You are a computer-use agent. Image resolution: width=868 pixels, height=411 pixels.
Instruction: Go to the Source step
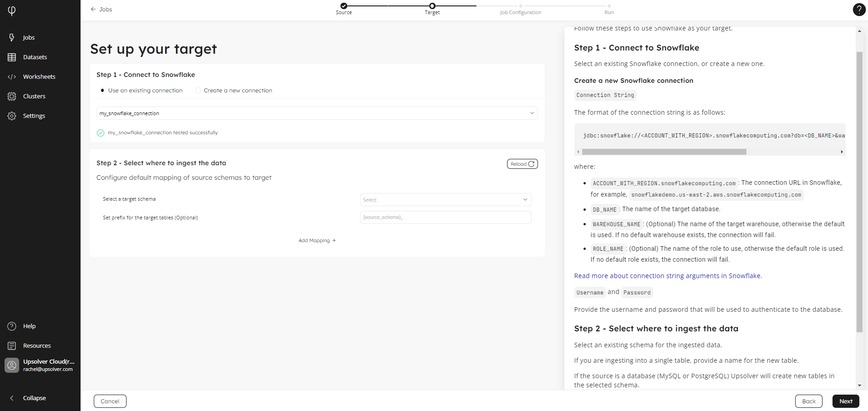[344, 6]
